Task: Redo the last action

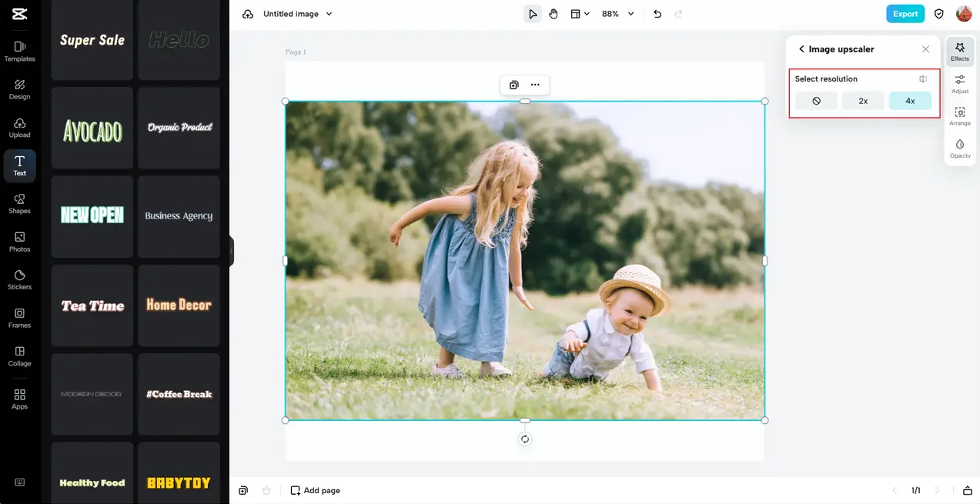Action: click(678, 14)
